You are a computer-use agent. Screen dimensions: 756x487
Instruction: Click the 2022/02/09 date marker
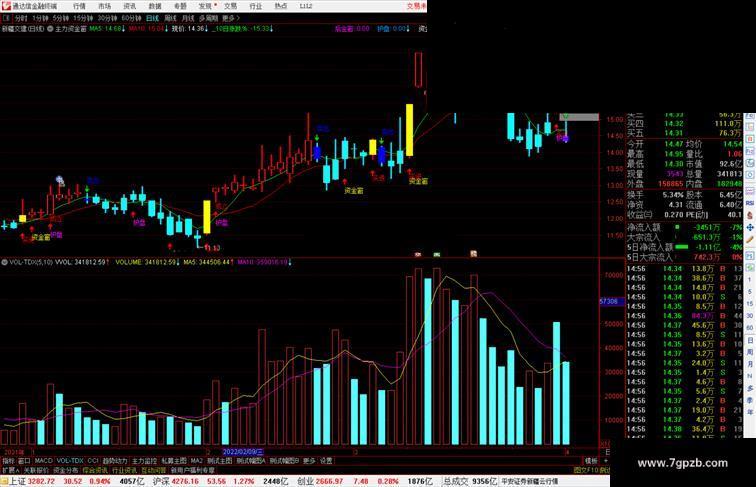pos(243,452)
